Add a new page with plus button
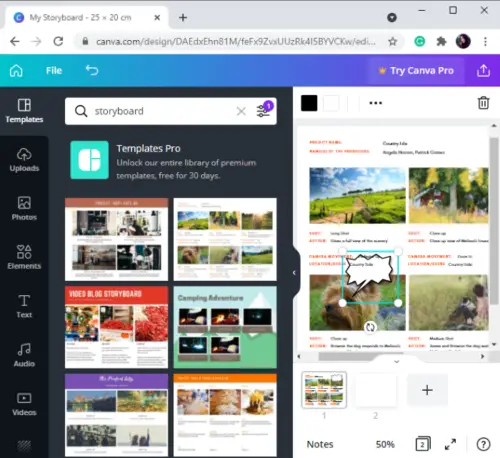This screenshot has width=500, height=458. (427, 390)
